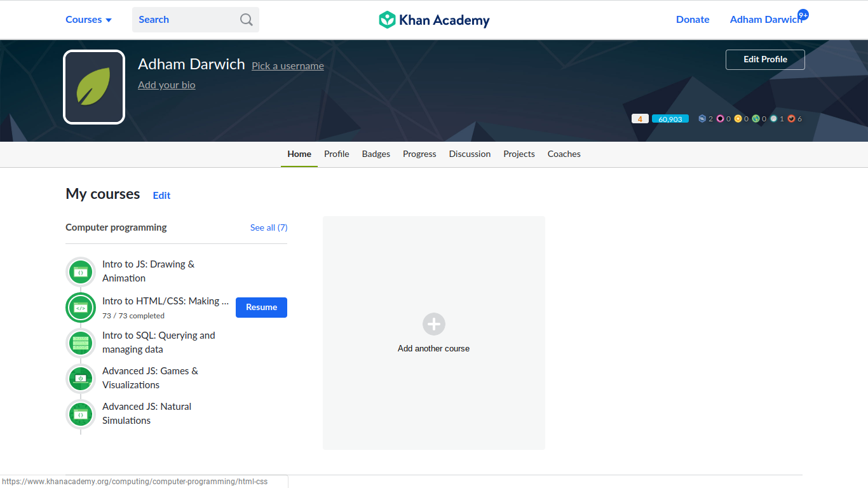868x488 pixels.
Task: Click the green leaf profile avatar
Action: coord(94,87)
